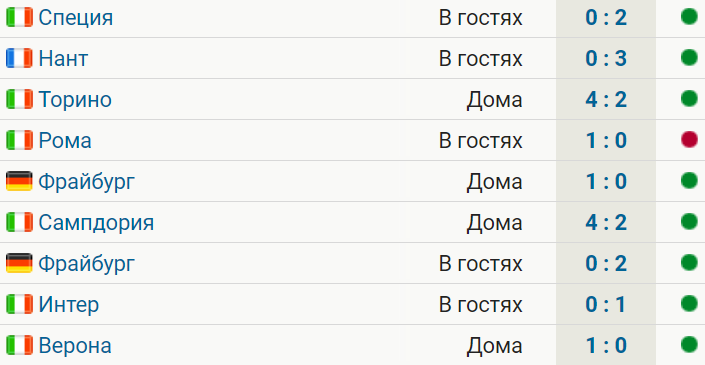Open the 0 : 1 score against Интер

click(606, 304)
